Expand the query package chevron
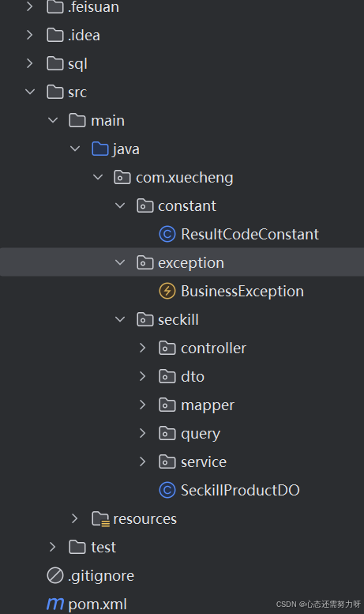 (x=142, y=434)
